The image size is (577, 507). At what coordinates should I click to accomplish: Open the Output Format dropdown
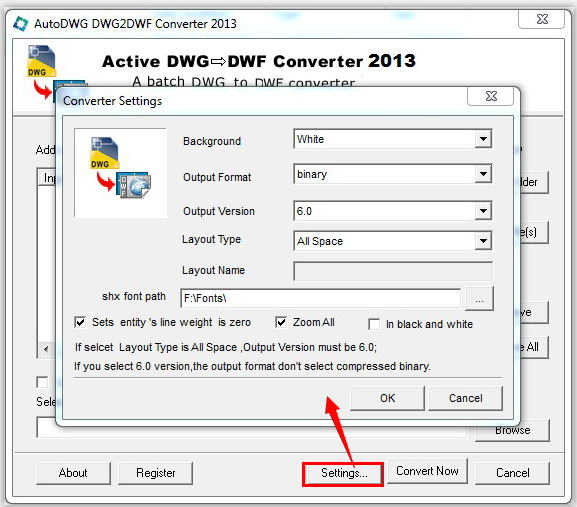[x=483, y=174]
